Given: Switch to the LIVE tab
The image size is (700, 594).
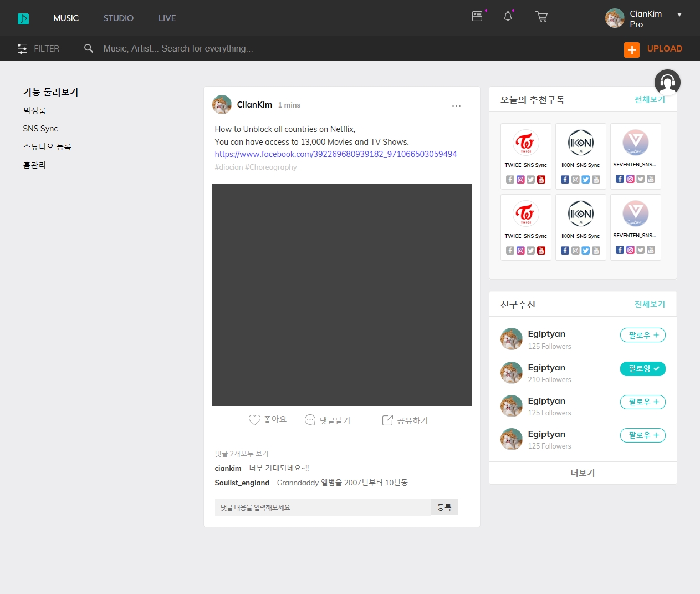Looking at the screenshot, I should click(167, 18).
